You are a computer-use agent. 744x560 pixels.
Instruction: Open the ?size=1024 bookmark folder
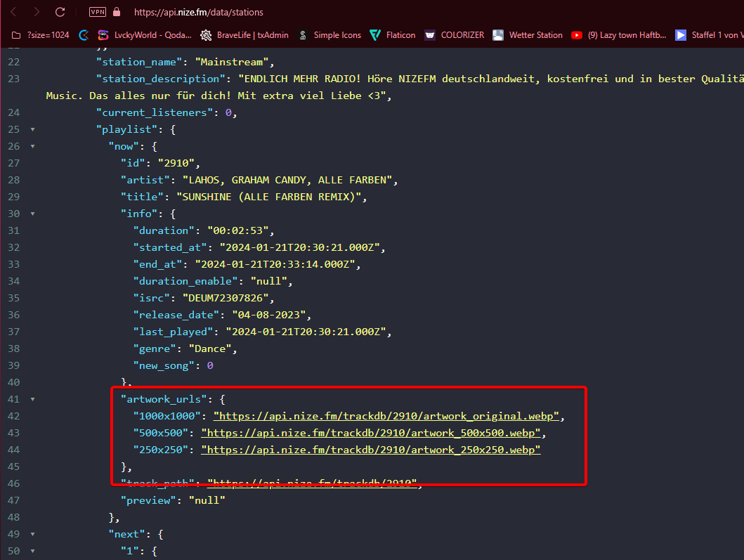pyautogui.click(x=41, y=34)
